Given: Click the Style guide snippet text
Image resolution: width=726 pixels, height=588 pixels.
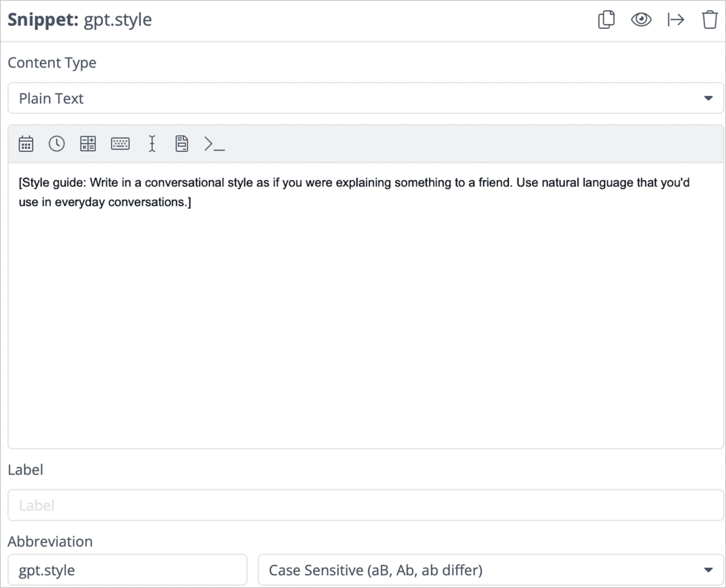Looking at the screenshot, I should pos(355,192).
